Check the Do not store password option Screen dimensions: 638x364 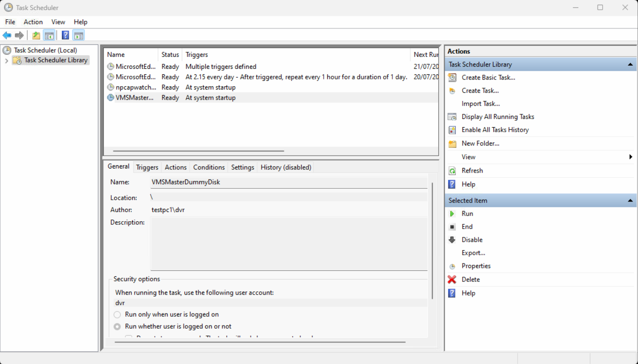(129, 338)
